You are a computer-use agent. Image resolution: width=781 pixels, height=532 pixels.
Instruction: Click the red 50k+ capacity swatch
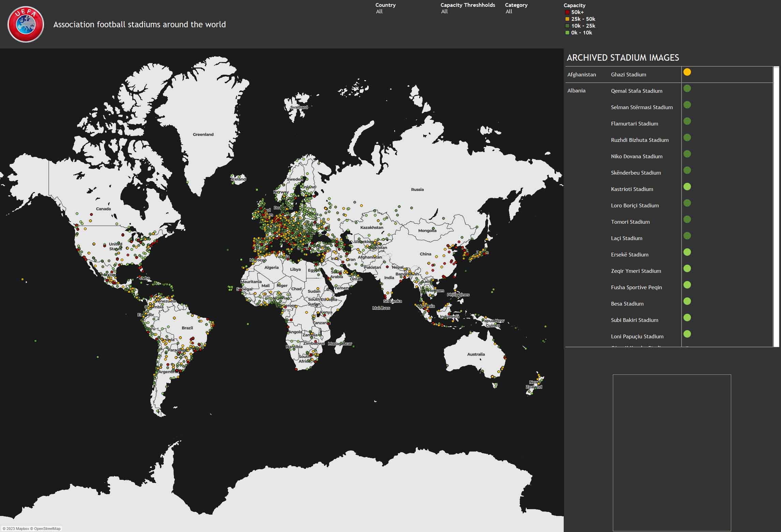567,12
